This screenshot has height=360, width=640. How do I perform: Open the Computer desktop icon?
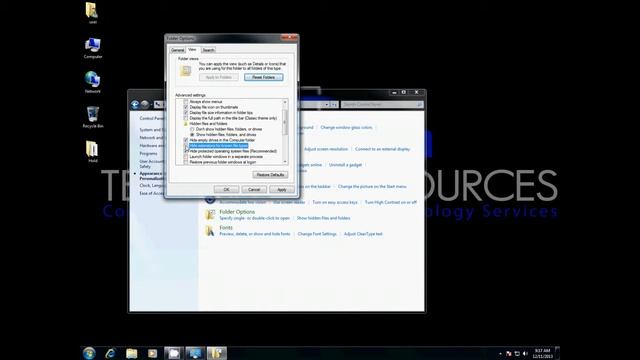pos(93,47)
